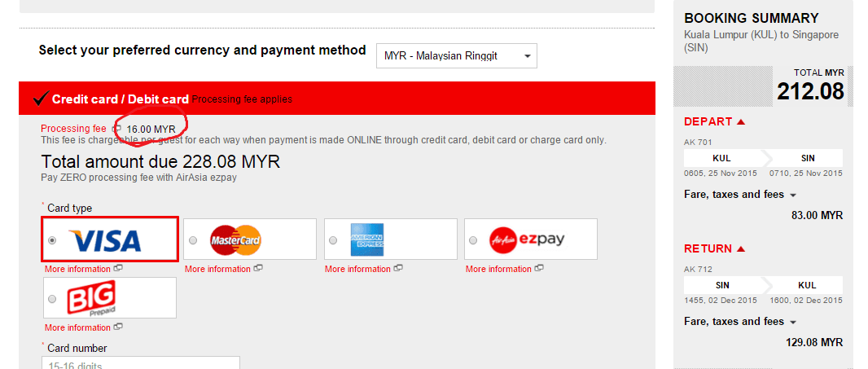Click the Credit card / Debit card header
Image resolution: width=868 pixels, height=369 pixels.
337,99
